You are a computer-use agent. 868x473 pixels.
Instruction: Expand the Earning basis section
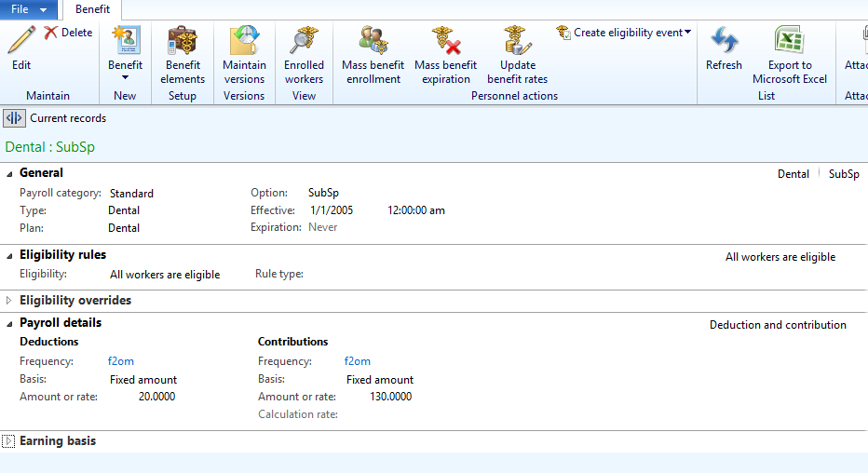pos(9,441)
